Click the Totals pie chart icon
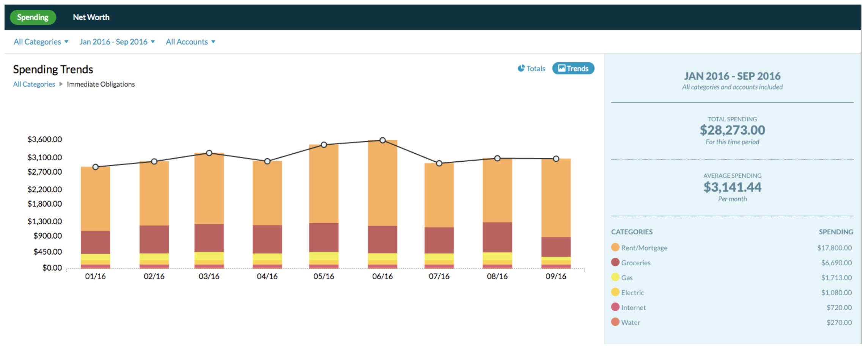The width and height of the screenshot is (868, 350). [x=521, y=68]
